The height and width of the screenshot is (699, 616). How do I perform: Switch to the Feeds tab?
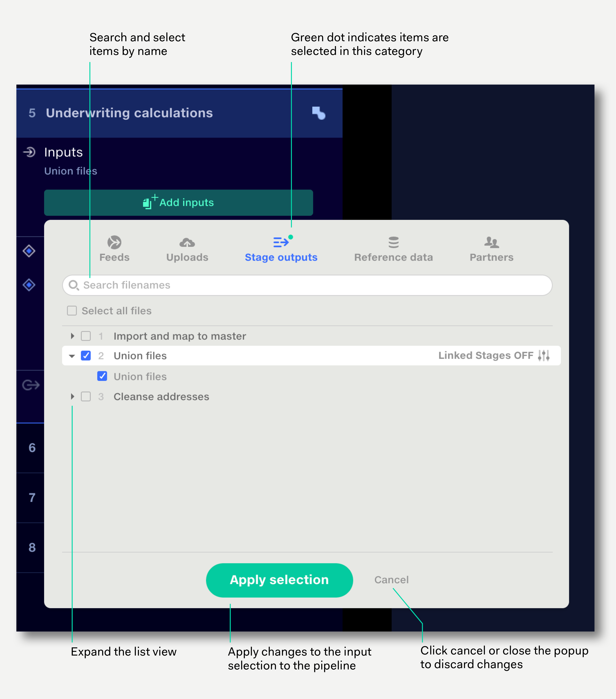114,249
